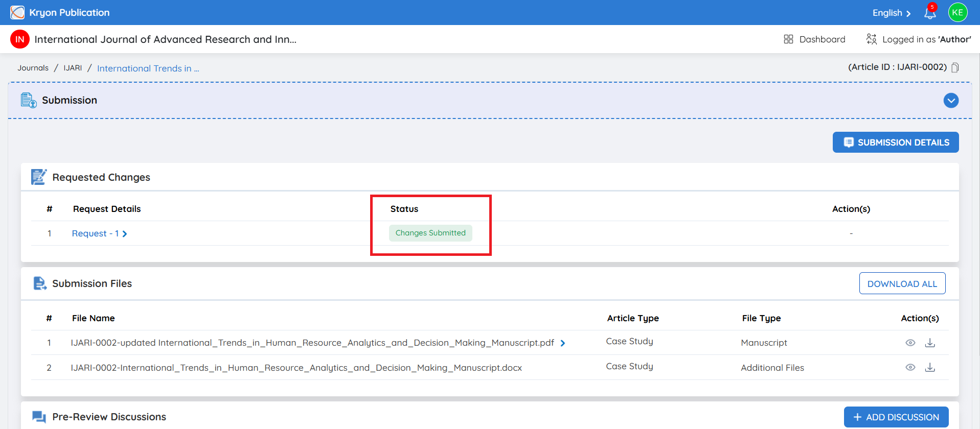Expand the updated manuscript PDF row chevron
Image resolution: width=980 pixels, height=429 pixels.
point(563,343)
